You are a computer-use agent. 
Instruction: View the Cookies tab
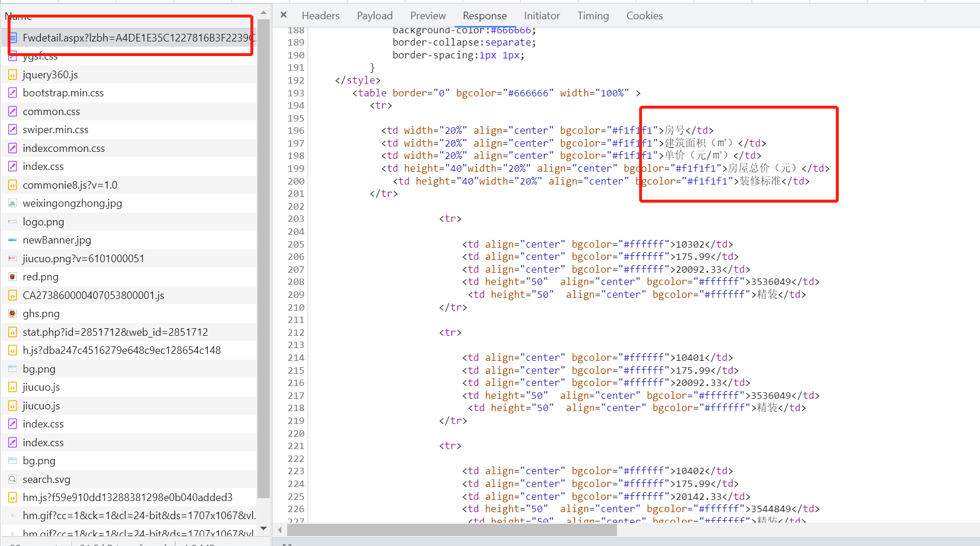tap(644, 16)
